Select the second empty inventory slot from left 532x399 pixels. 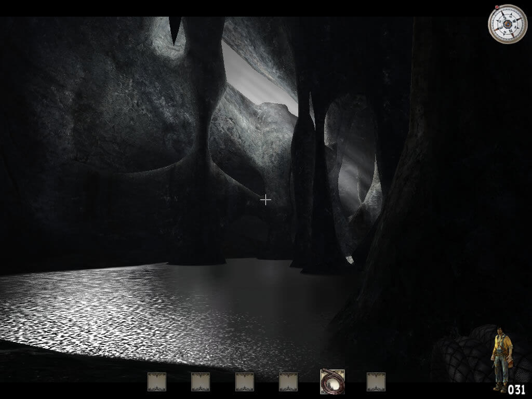(201, 382)
